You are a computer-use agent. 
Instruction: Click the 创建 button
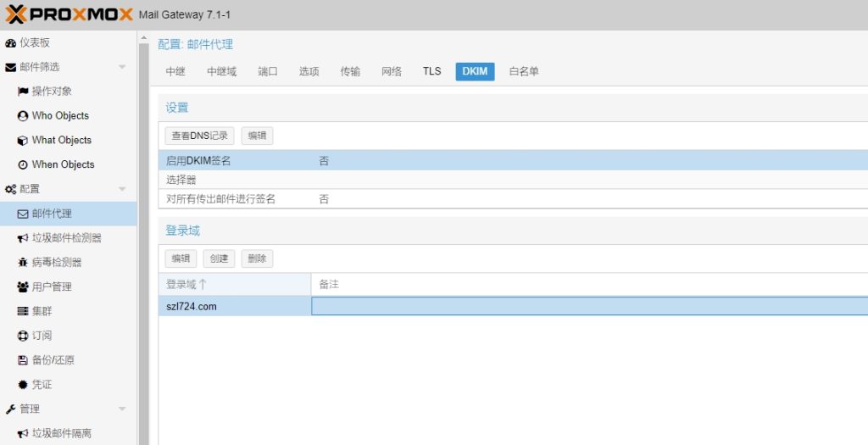(219, 259)
